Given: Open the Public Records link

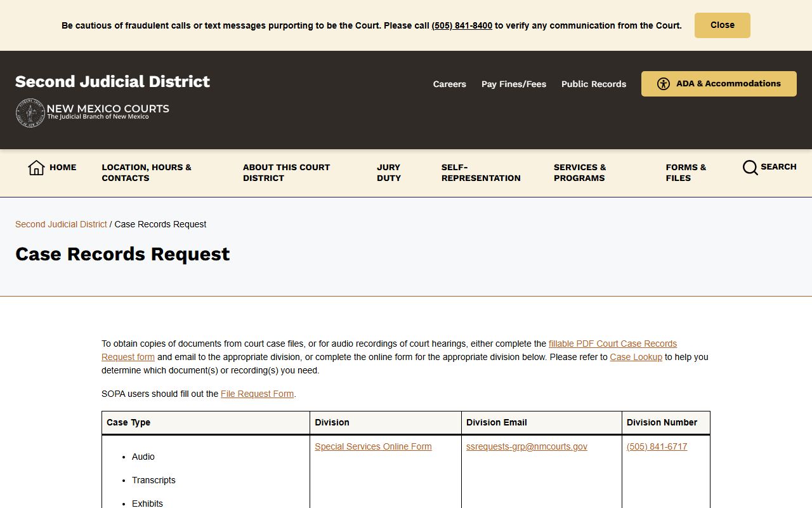Looking at the screenshot, I should click(x=594, y=84).
